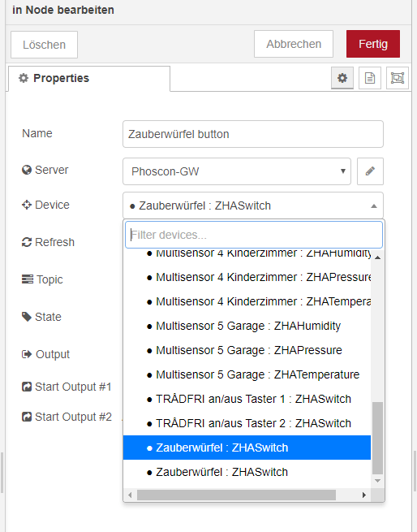
Task: Open the Server dropdown Phoscon-GW
Action: pyautogui.click(x=237, y=171)
